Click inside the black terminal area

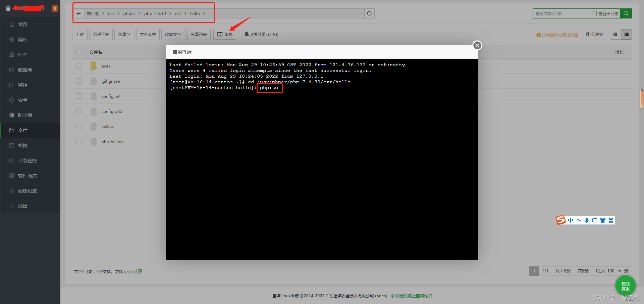(x=322, y=159)
